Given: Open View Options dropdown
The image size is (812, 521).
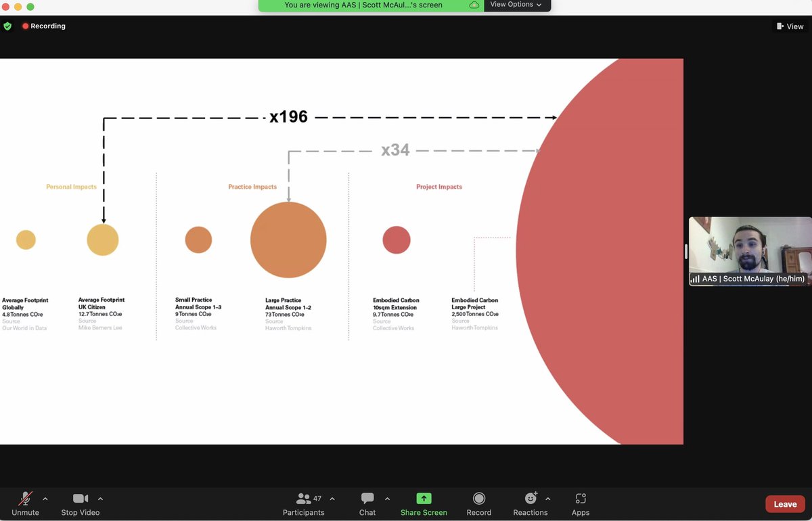Looking at the screenshot, I should click(x=516, y=5).
